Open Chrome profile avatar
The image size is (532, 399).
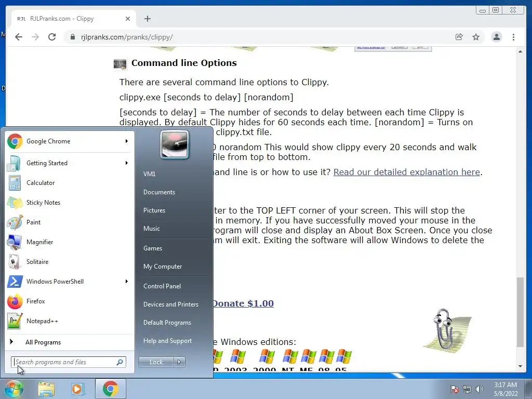click(497, 37)
